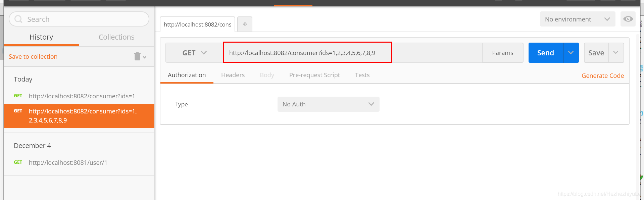Open new request tab with plus icon
The width and height of the screenshot is (644, 200).
245,24
